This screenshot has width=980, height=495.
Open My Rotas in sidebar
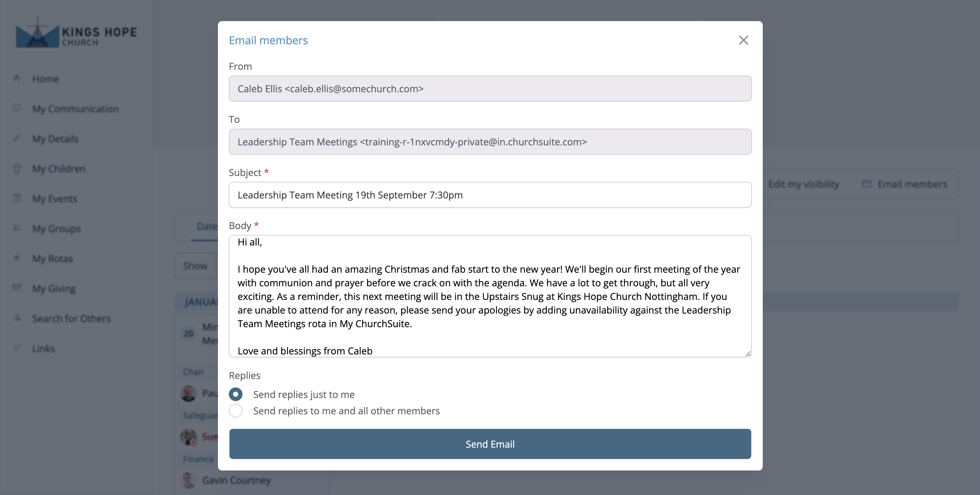pos(52,259)
